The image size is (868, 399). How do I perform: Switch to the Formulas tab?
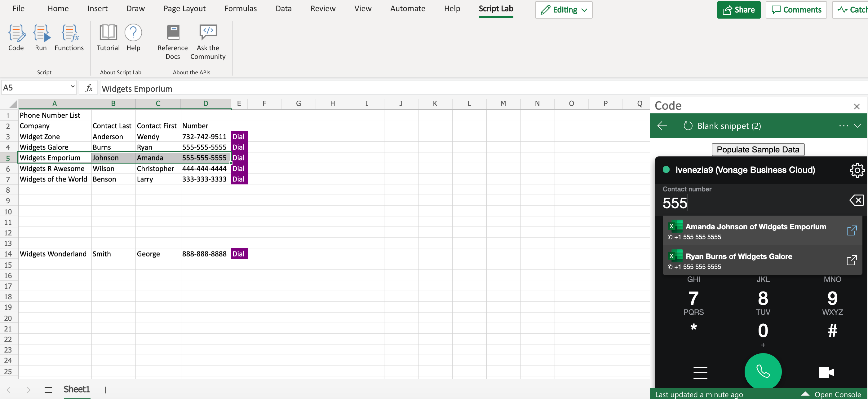240,8
